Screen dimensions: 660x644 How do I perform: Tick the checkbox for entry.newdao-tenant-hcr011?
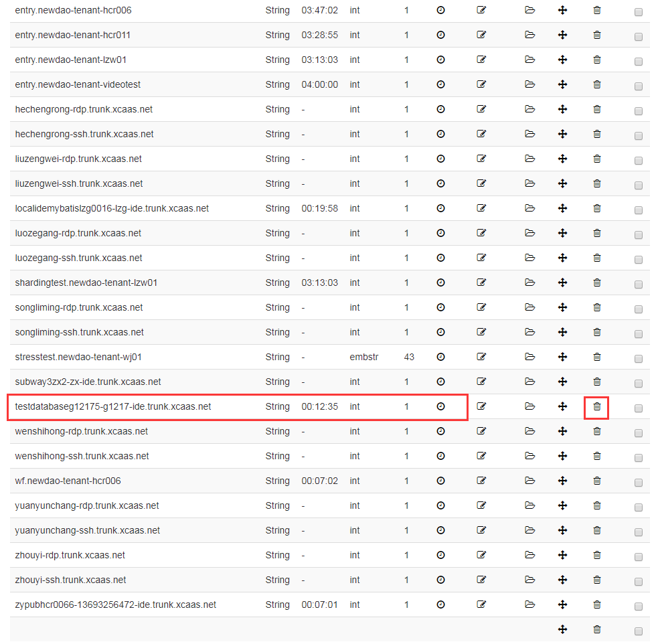(638, 37)
